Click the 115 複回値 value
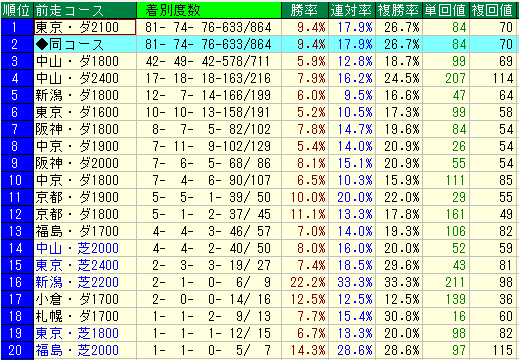Screen dimensions: 519x360 503,350
